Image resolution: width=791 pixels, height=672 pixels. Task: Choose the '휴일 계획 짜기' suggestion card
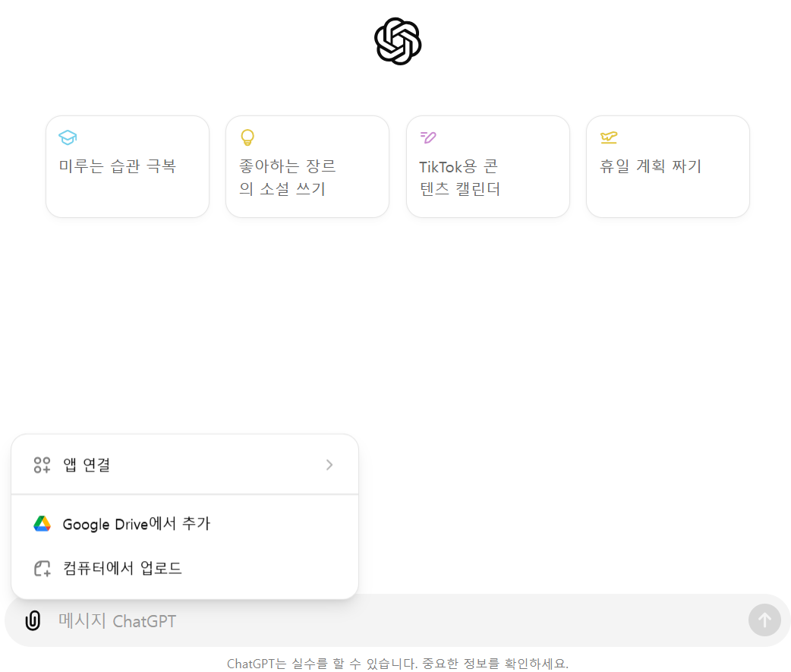pyautogui.click(x=667, y=166)
